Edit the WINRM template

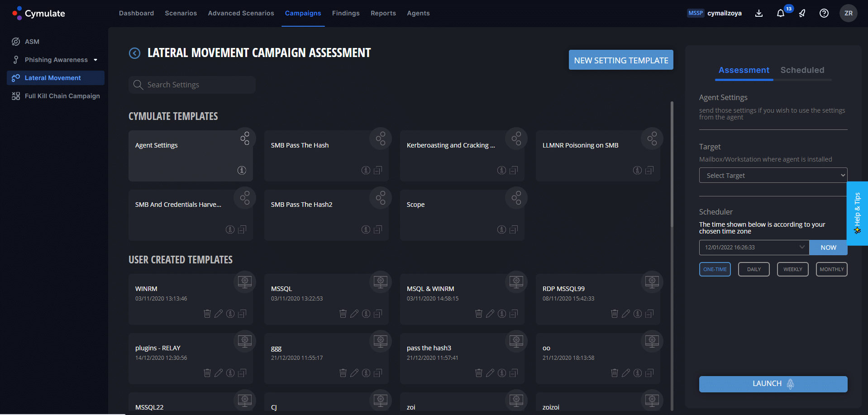point(219,314)
